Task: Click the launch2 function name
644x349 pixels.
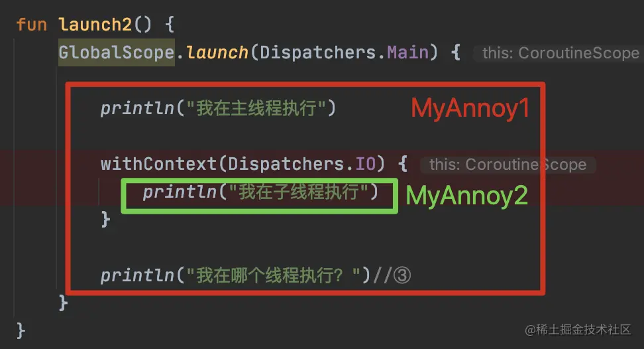Action: [x=95, y=25]
